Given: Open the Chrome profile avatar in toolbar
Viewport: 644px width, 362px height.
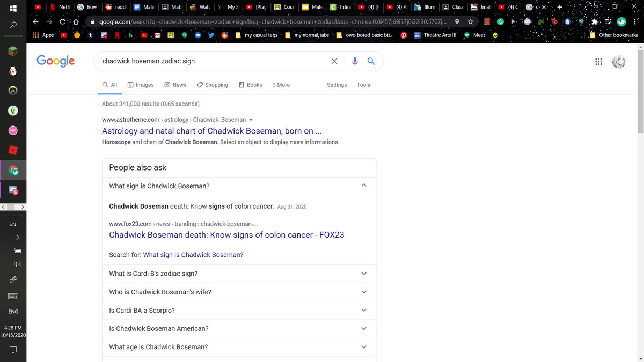Looking at the screenshot, I should tap(621, 22).
